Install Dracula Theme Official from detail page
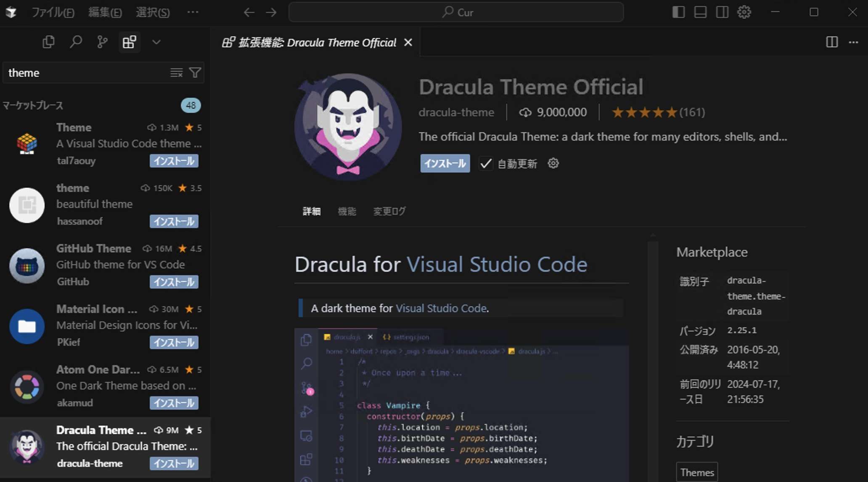This screenshot has width=868, height=482. [445, 163]
